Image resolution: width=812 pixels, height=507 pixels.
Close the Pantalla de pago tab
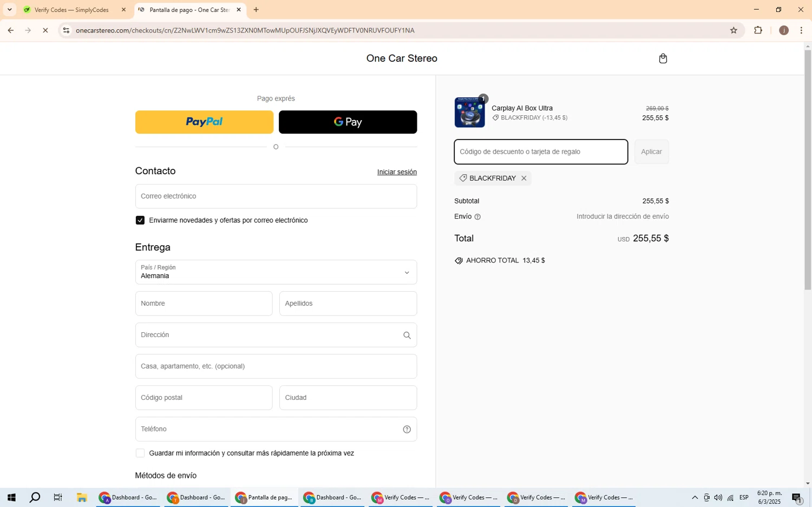point(239,10)
